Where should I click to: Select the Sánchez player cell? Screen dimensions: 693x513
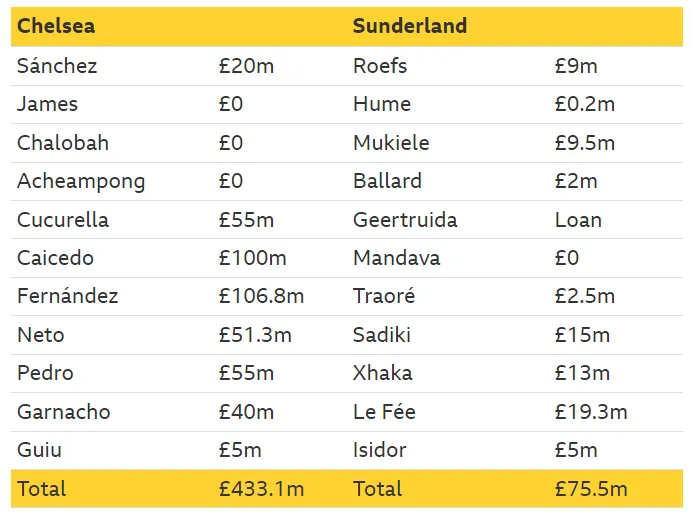[57, 66]
